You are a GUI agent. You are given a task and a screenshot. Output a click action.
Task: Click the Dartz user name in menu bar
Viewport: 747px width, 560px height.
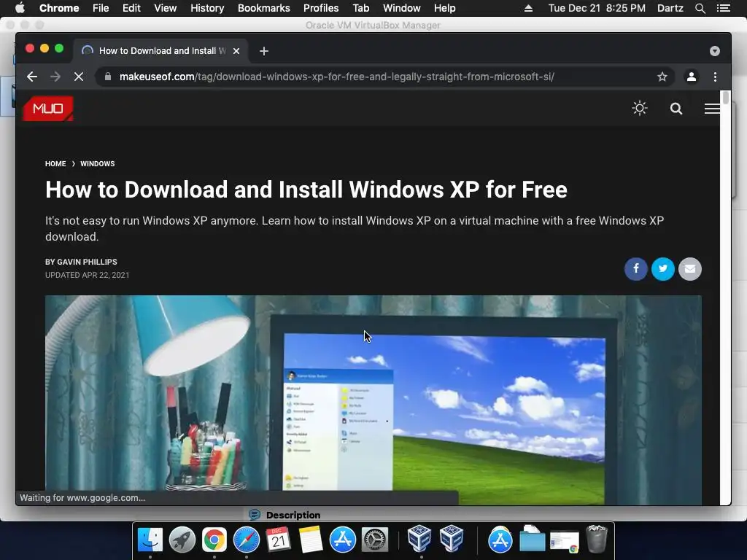click(670, 8)
